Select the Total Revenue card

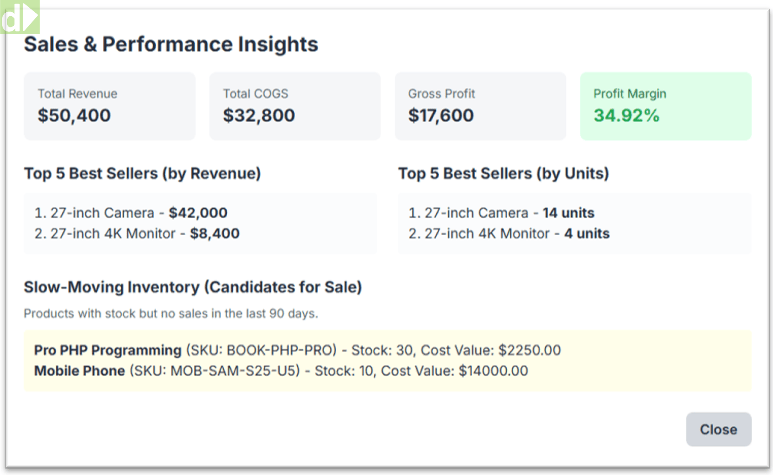tap(110, 106)
